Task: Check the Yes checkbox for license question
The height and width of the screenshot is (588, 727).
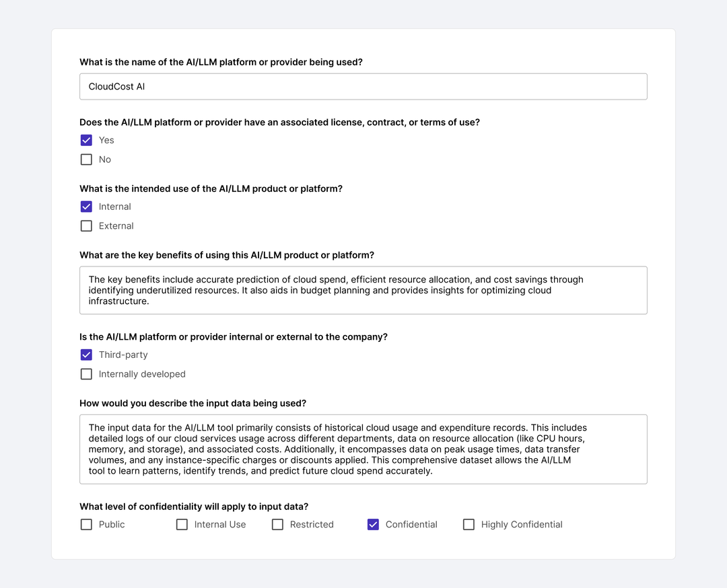Action: (x=86, y=140)
